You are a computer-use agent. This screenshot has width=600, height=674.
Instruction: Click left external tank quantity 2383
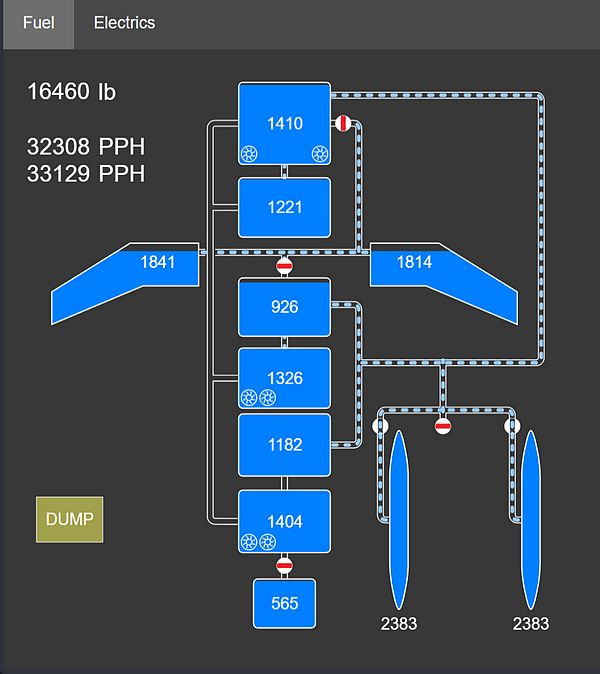[399, 624]
